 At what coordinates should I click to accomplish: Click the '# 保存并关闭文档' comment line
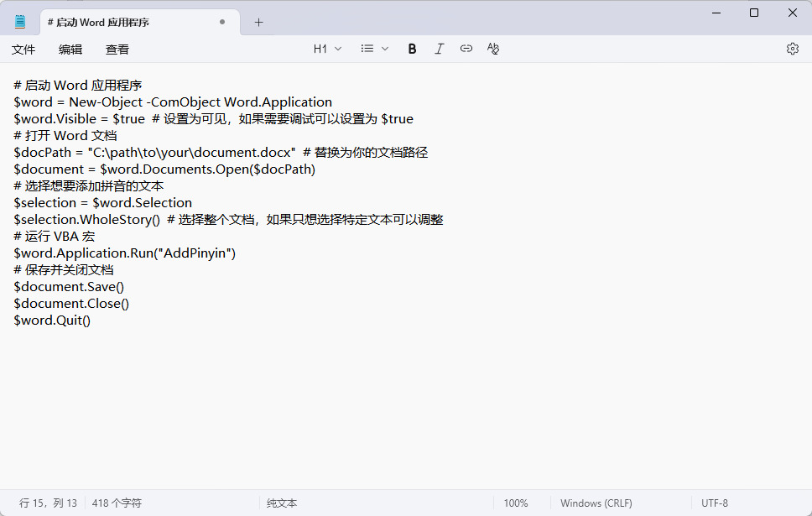(x=64, y=270)
